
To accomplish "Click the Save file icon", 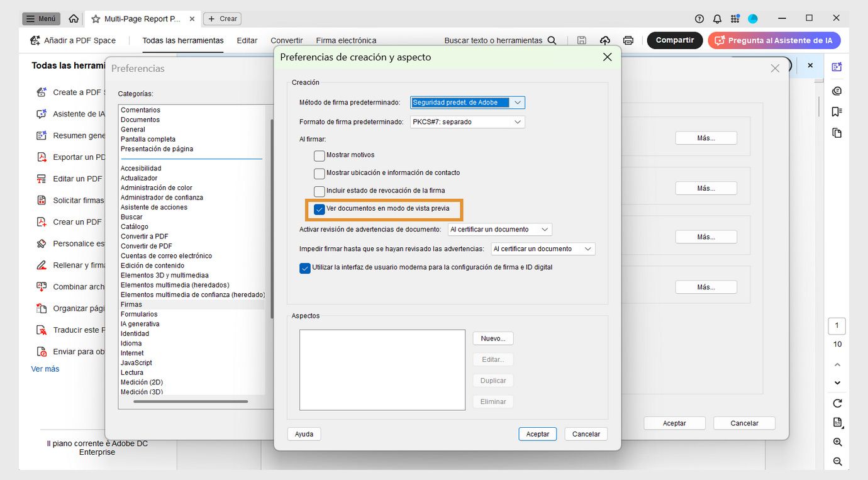I will (x=581, y=40).
